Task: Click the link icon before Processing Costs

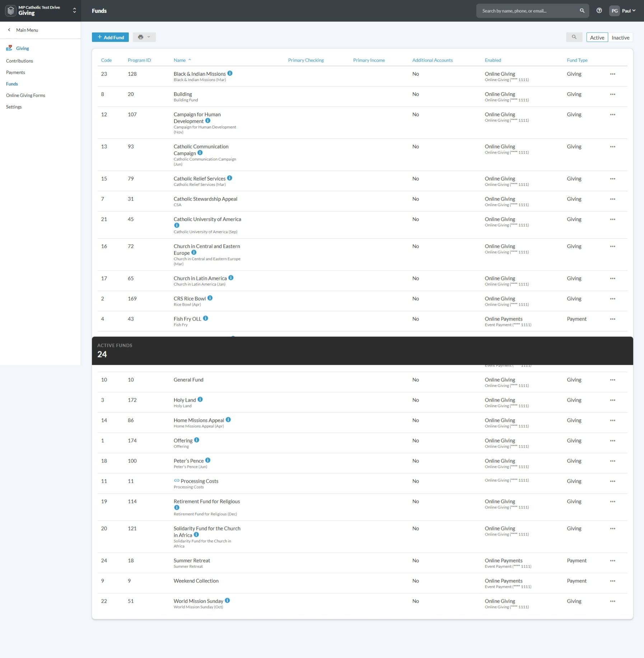Action: coord(177,481)
